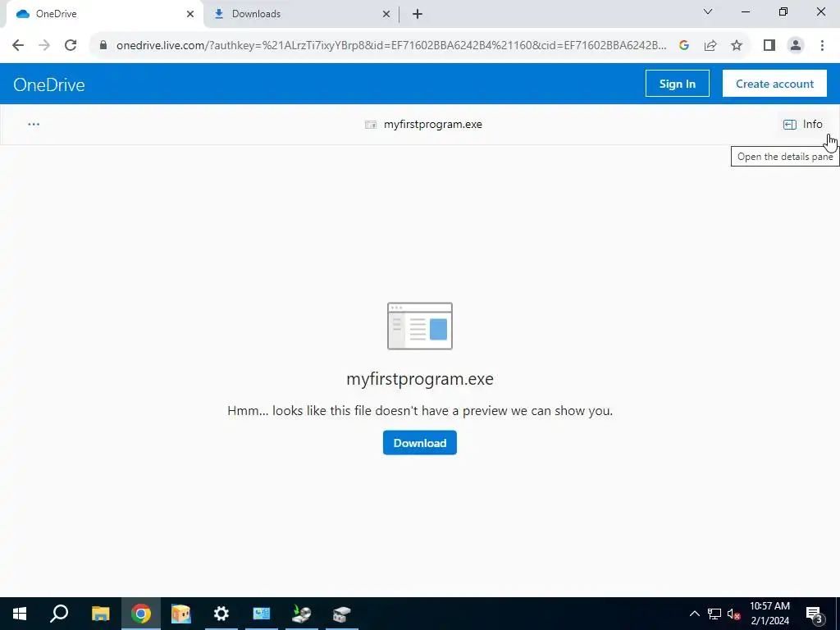Click Create account button
Screen dimensions: 840x630
(774, 84)
